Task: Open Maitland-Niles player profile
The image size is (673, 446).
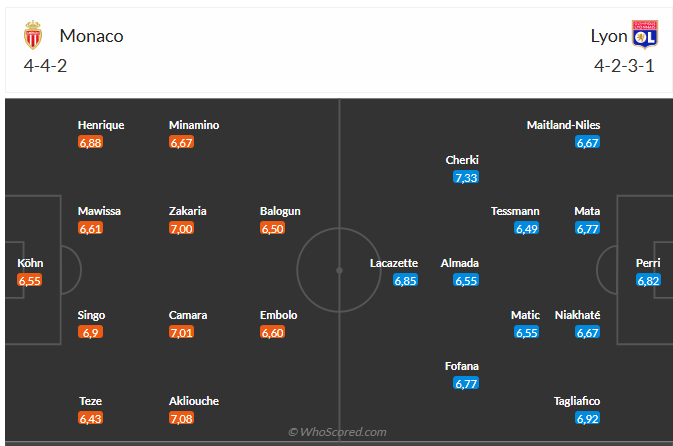Action: [x=563, y=125]
